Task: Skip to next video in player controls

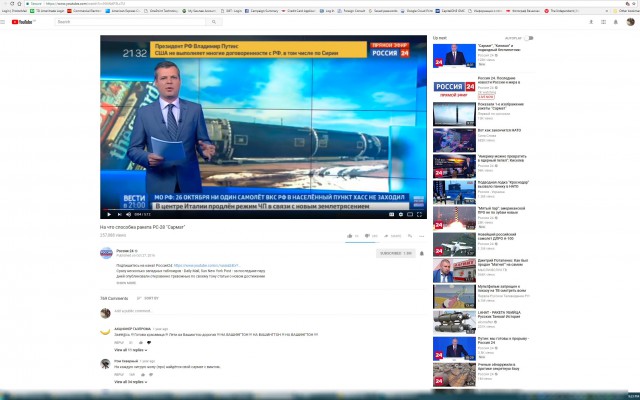Action: [x=119, y=214]
